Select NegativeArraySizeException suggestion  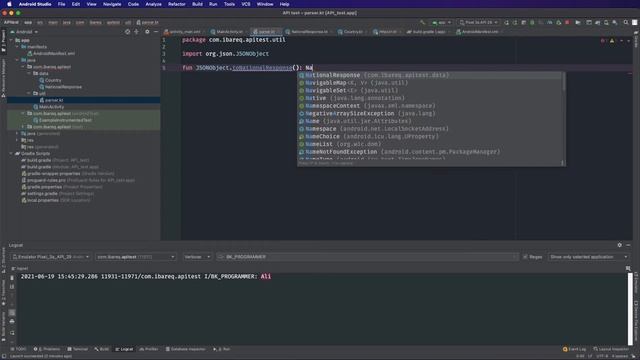(429, 113)
